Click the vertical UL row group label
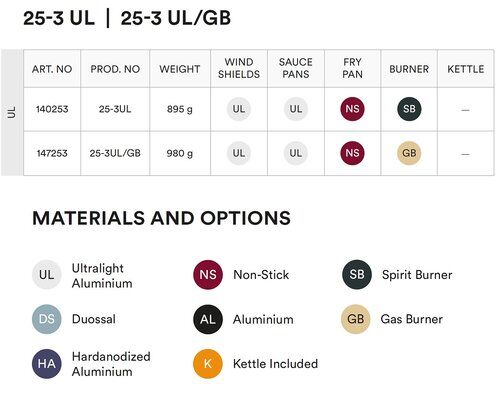 pyautogui.click(x=12, y=112)
